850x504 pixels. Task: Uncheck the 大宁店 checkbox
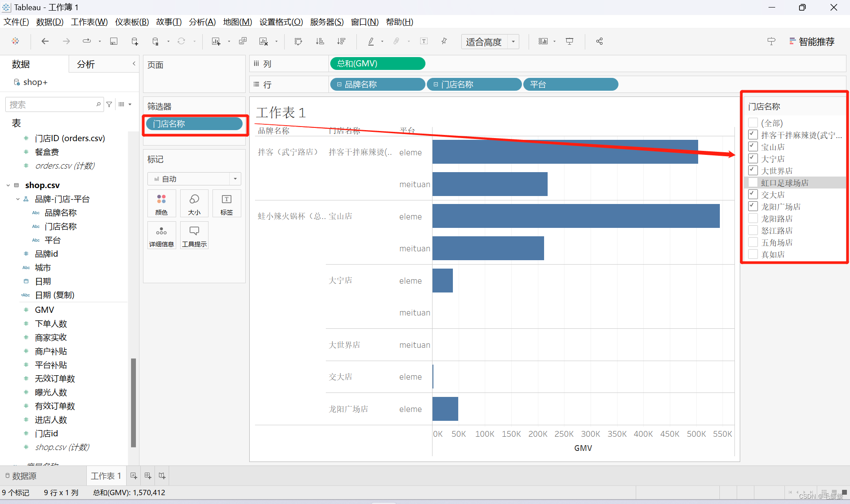753,158
